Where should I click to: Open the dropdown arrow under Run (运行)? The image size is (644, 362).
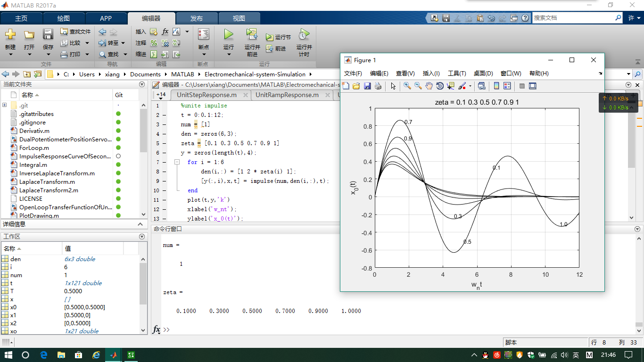click(x=229, y=54)
